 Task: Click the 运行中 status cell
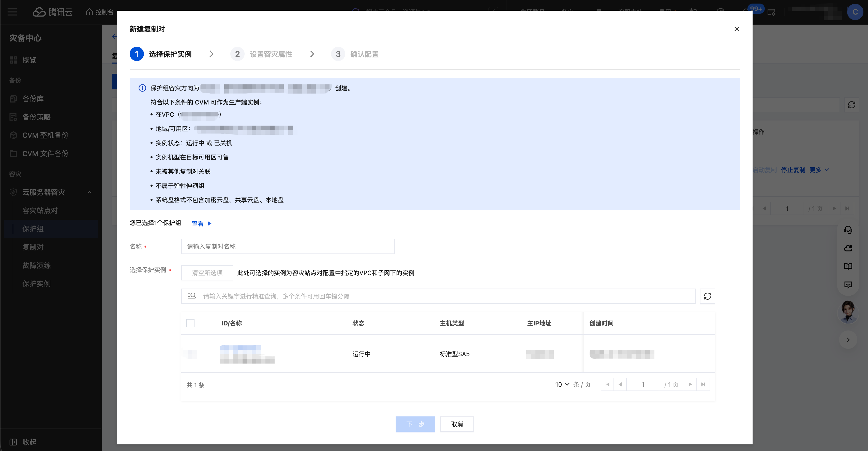(x=362, y=354)
